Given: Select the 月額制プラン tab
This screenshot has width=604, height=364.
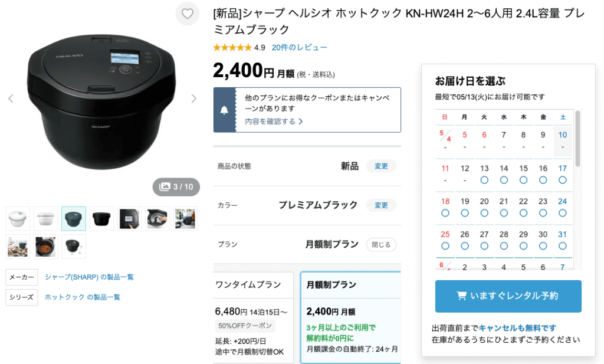Looking at the screenshot, I should pos(350,285).
